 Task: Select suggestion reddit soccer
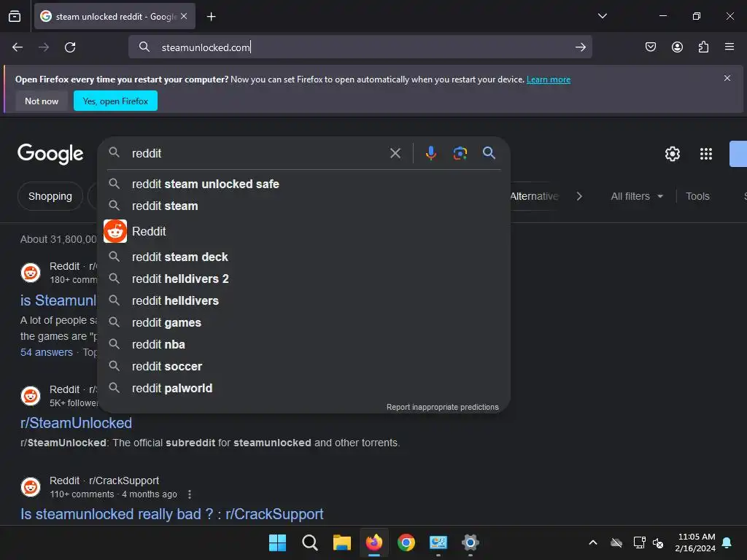click(x=303, y=366)
